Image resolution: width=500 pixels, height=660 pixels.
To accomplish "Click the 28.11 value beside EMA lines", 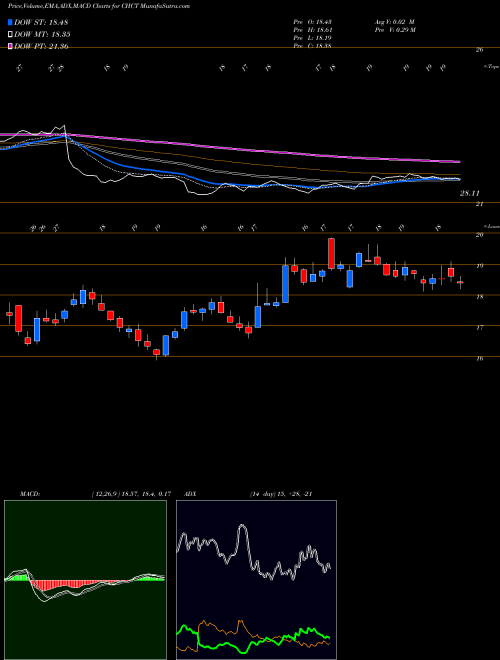I will coord(470,193).
